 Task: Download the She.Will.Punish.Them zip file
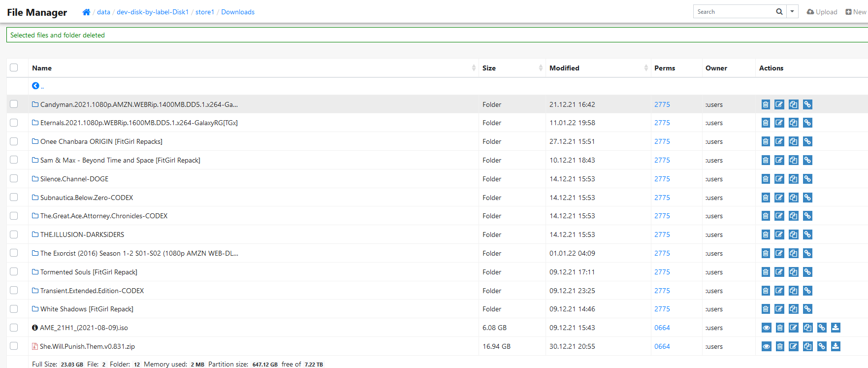pos(836,346)
